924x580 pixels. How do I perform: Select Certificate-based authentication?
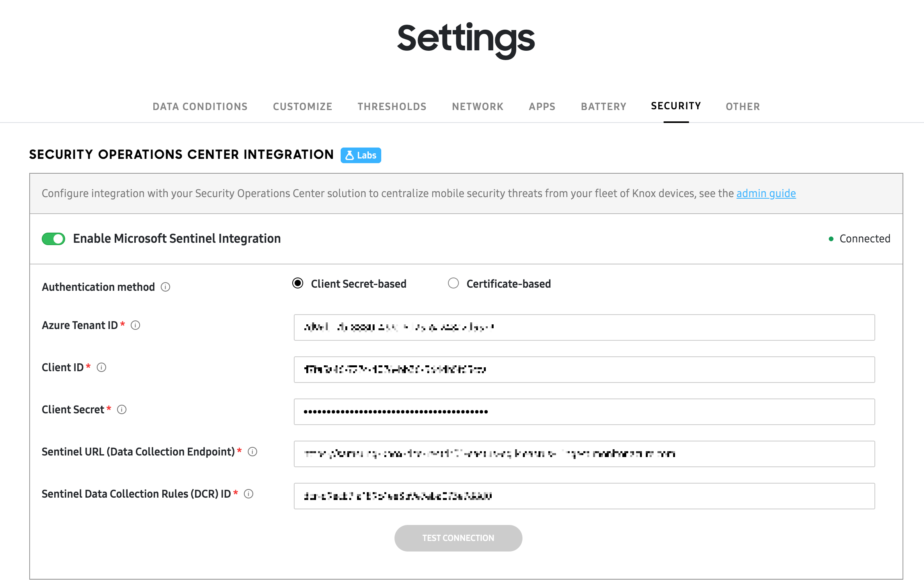pos(453,283)
